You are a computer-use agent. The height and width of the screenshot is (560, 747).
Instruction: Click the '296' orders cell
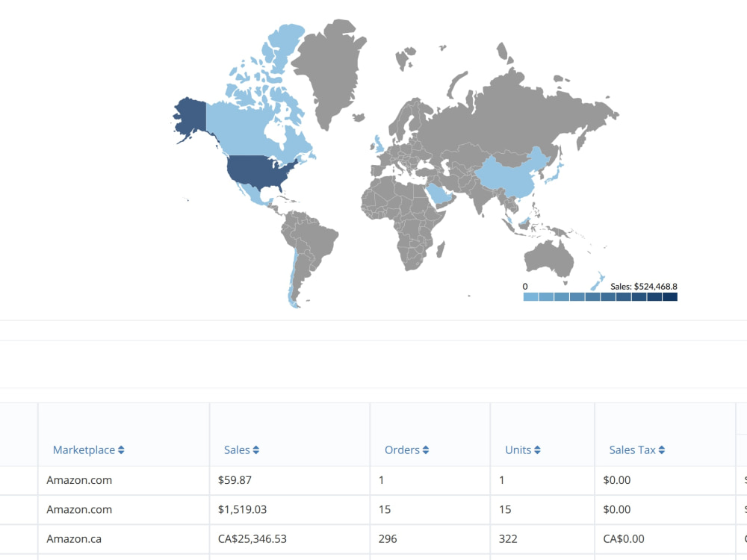(x=430, y=540)
